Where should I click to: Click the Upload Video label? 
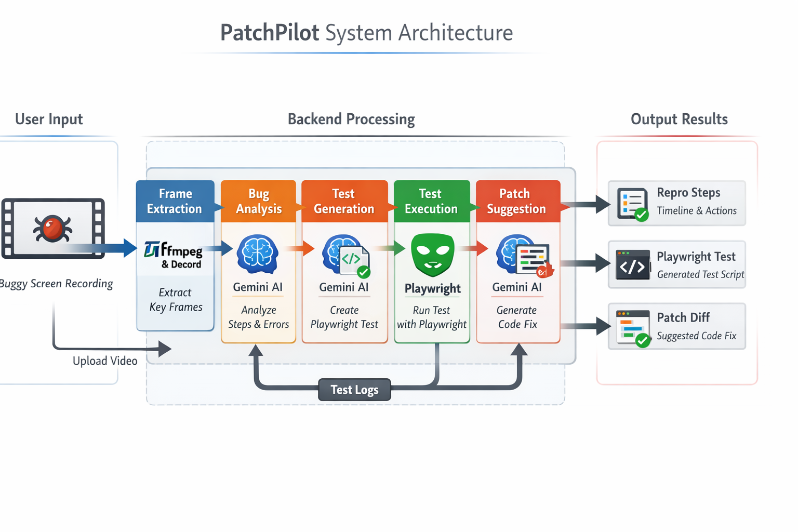click(x=105, y=361)
